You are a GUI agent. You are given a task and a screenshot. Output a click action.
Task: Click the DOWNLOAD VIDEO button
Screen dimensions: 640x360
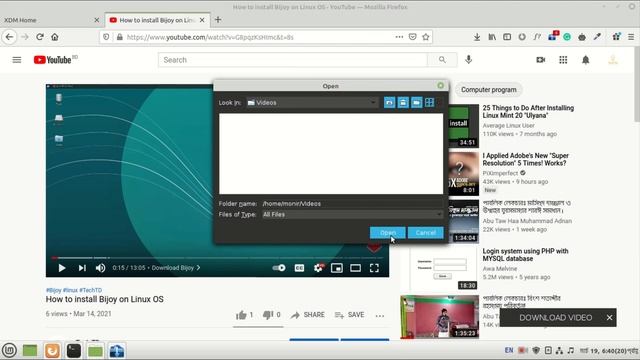pos(556,318)
